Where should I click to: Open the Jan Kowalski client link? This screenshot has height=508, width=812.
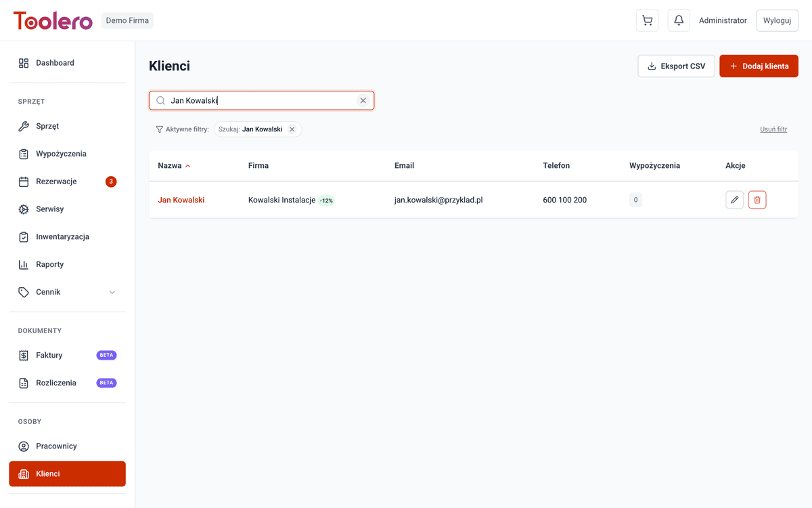(x=181, y=200)
